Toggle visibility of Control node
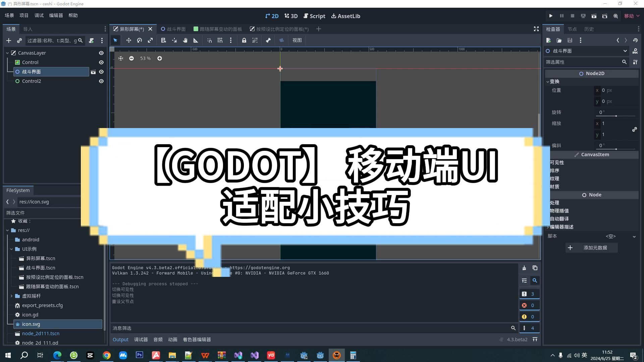The width and height of the screenshot is (644, 362). (x=101, y=62)
